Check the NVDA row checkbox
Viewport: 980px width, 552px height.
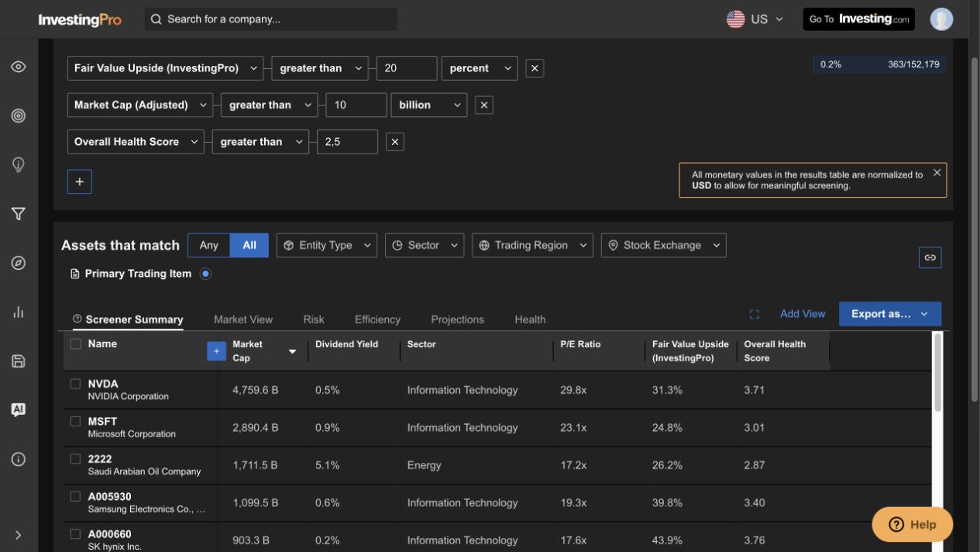(x=75, y=384)
